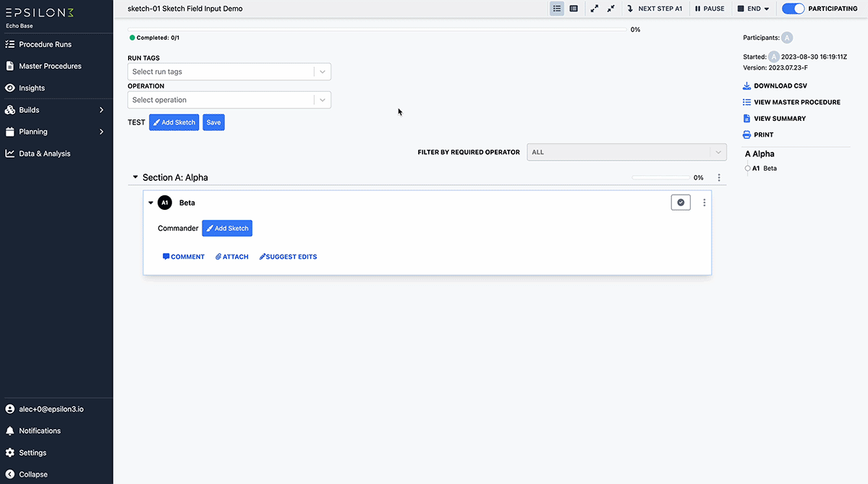Select the list view icon in the toolbar

pos(556,8)
